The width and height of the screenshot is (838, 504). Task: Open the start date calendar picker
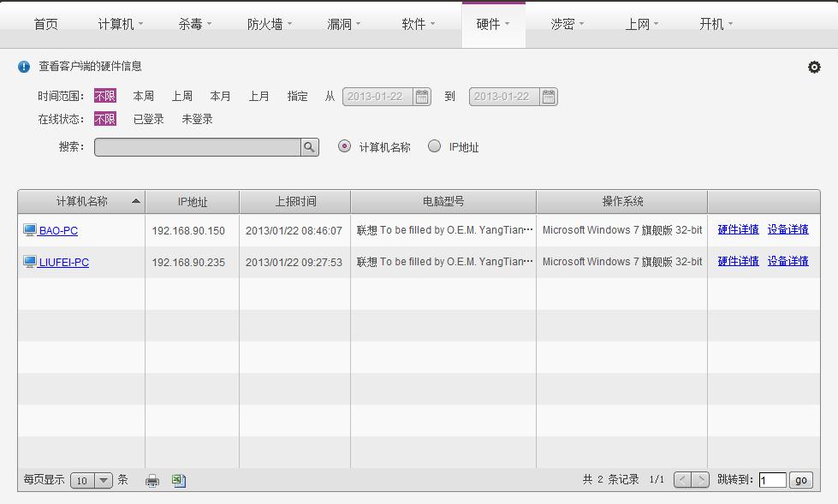click(x=422, y=97)
